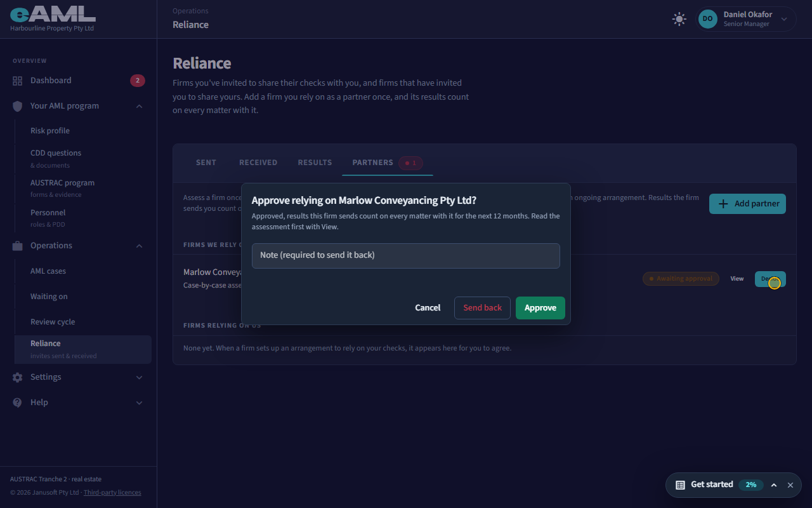Expand the Settings section chevron
Viewport: 812px width, 508px height.
[139, 377]
